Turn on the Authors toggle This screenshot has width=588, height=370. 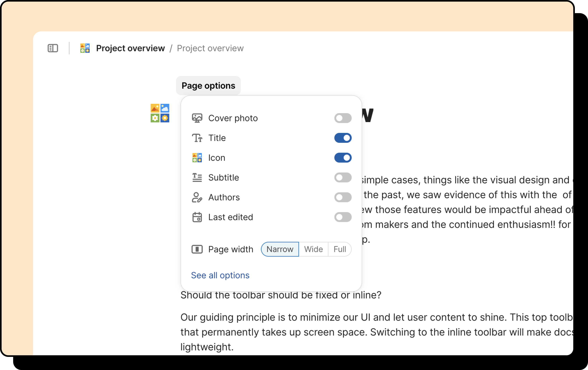pos(343,197)
